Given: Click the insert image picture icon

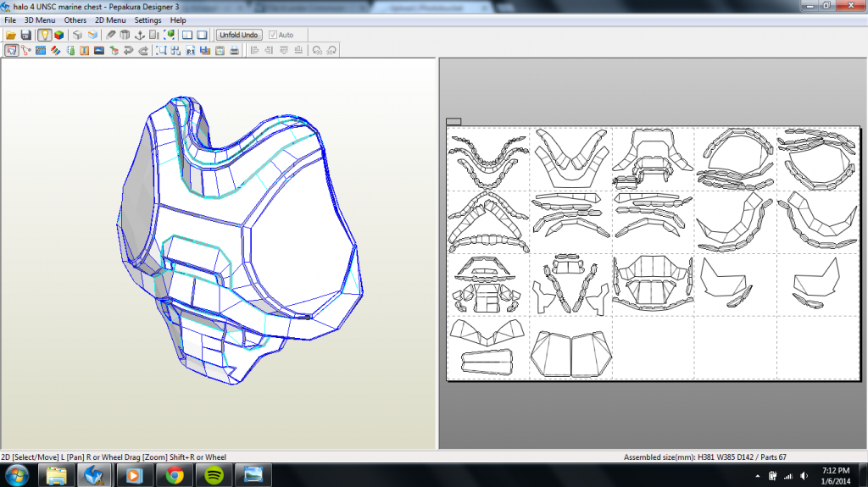Looking at the screenshot, I should coord(99,50).
